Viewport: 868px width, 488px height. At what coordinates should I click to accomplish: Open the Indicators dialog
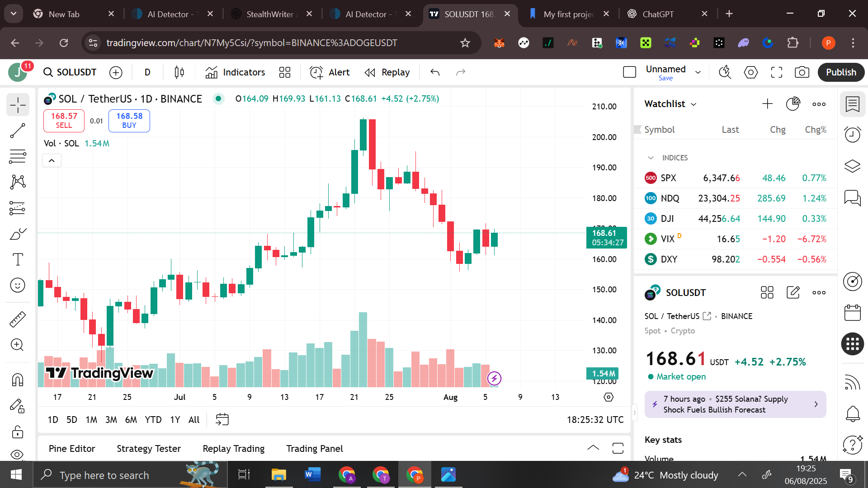point(235,72)
